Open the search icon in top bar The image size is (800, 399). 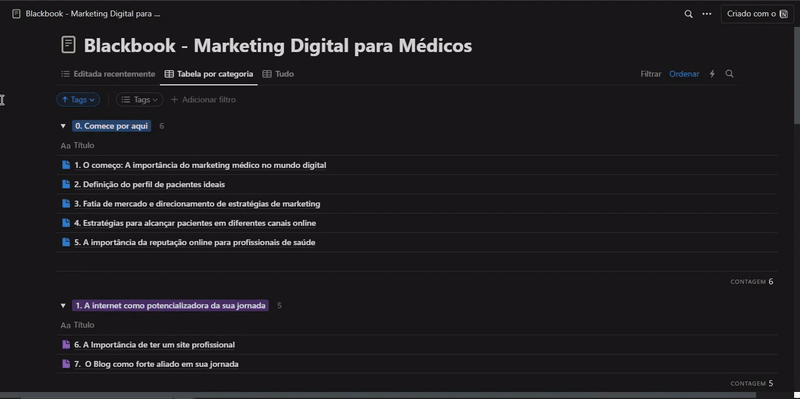point(688,14)
